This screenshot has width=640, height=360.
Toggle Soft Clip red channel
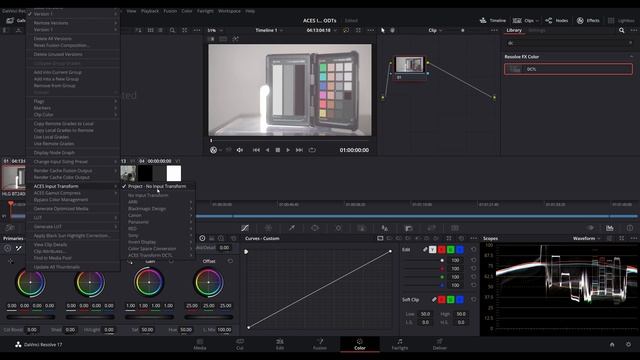(x=442, y=300)
